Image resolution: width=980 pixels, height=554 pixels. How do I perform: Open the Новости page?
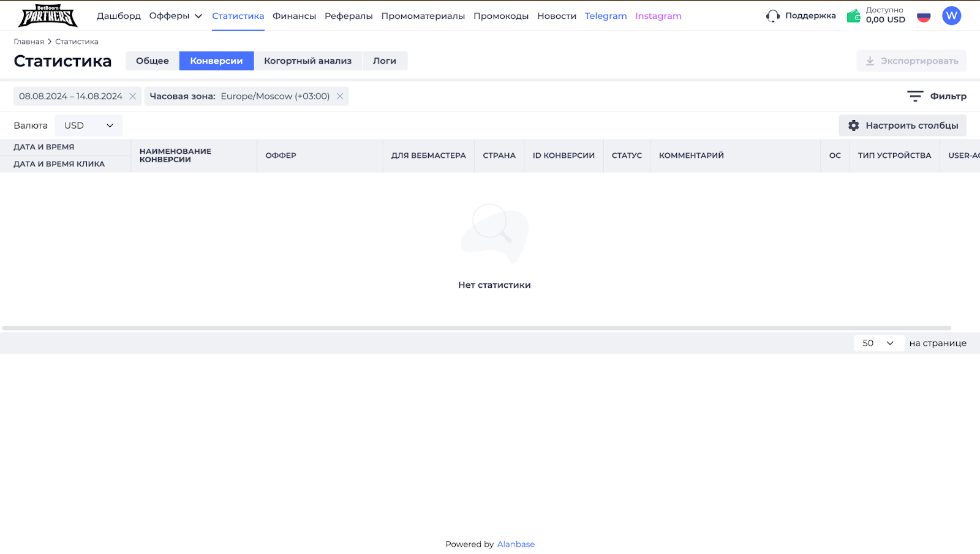coord(557,16)
